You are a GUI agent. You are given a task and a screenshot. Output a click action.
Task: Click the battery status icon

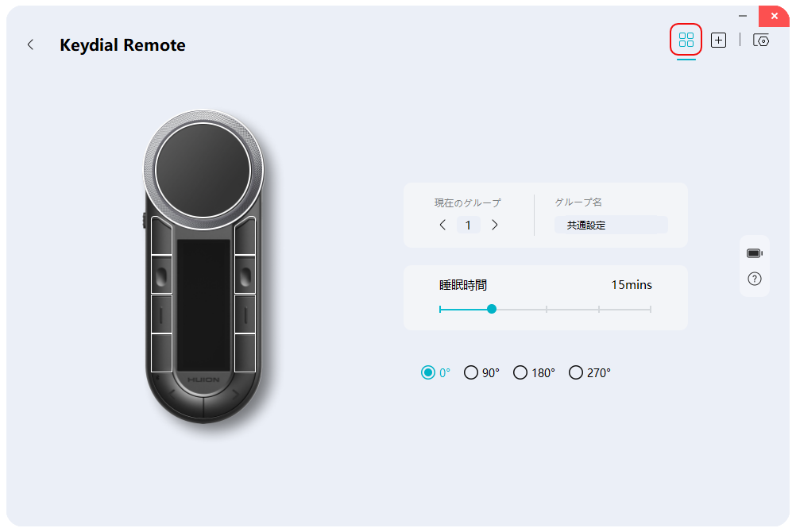point(754,253)
